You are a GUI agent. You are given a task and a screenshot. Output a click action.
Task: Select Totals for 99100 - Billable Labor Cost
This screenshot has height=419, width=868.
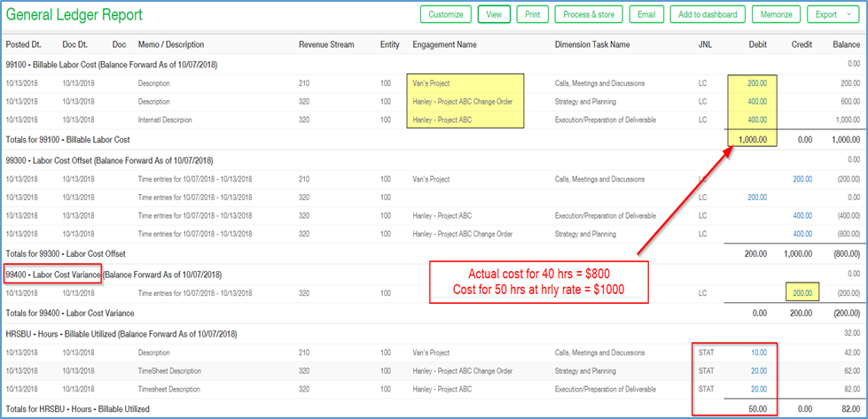(x=67, y=140)
